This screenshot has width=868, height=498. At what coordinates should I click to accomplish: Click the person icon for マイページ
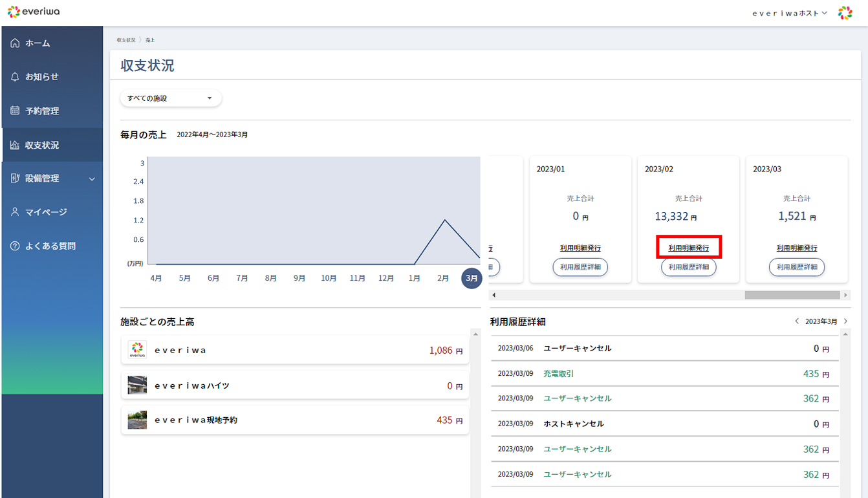pos(15,212)
